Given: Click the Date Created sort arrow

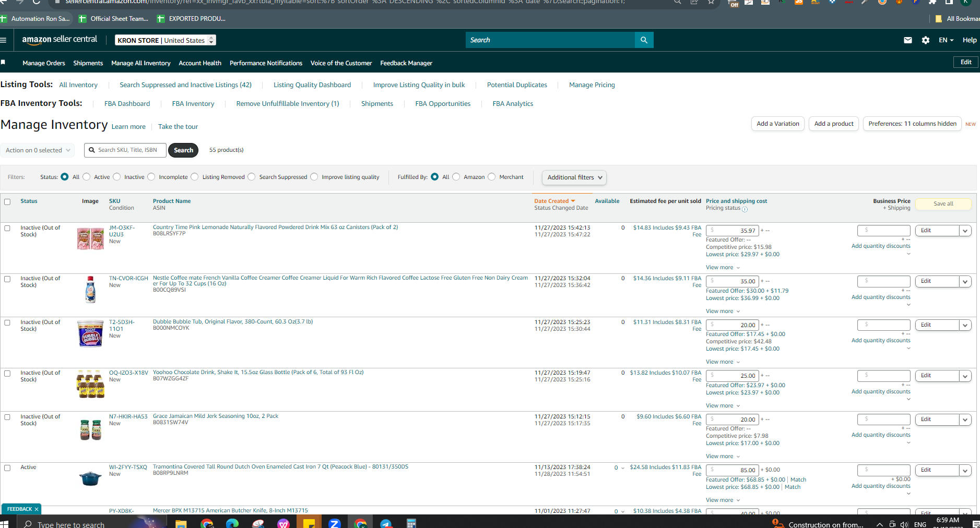Looking at the screenshot, I should click(573, 201).
